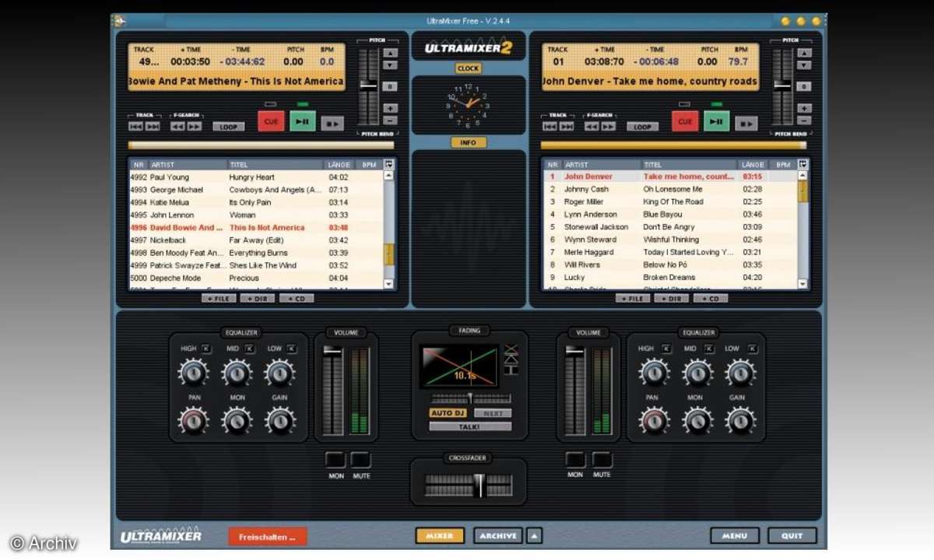Reset left deck pitch to zero

tap(390, 86)
